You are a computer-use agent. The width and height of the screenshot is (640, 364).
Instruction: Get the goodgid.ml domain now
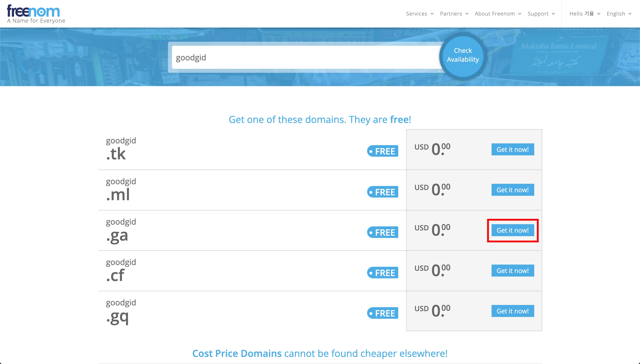(x=513, y=190)
